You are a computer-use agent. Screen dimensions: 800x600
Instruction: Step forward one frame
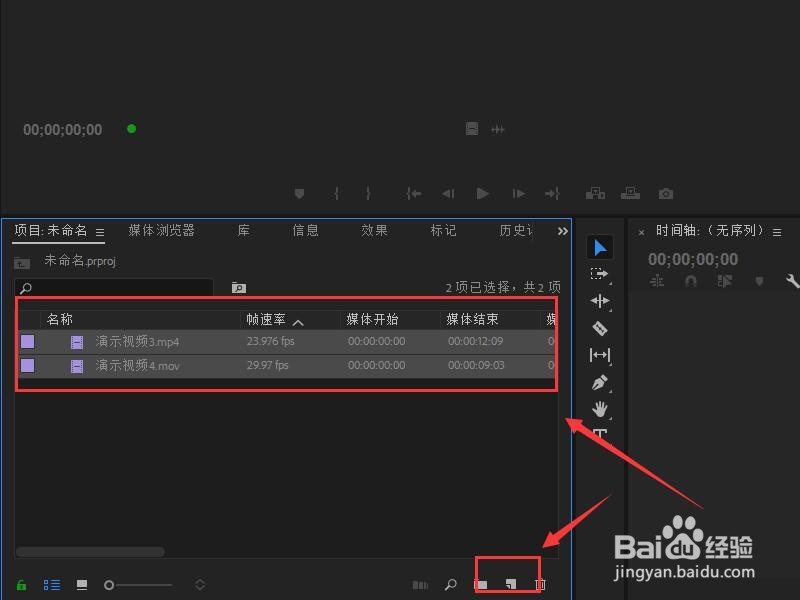(x=518, y=194)
